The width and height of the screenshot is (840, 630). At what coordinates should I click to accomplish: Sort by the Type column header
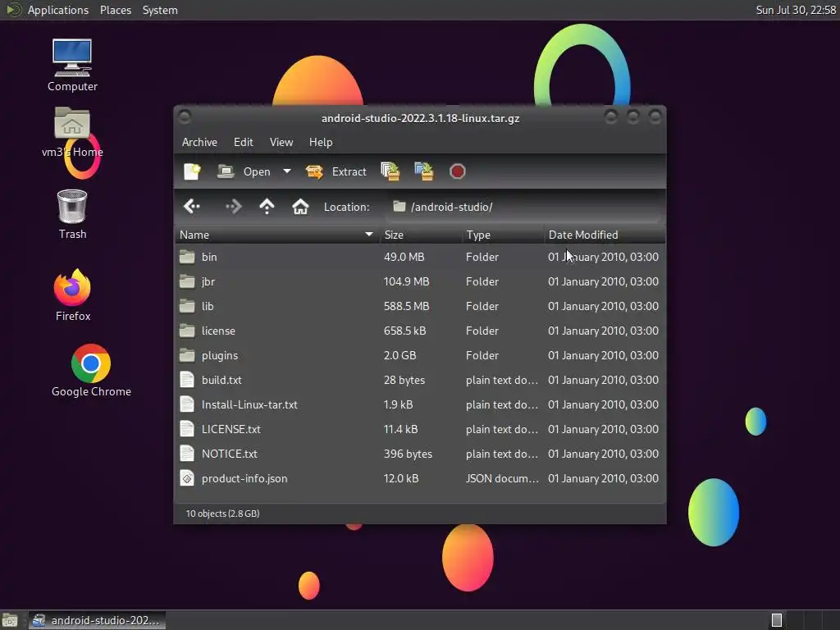[503, 235]
